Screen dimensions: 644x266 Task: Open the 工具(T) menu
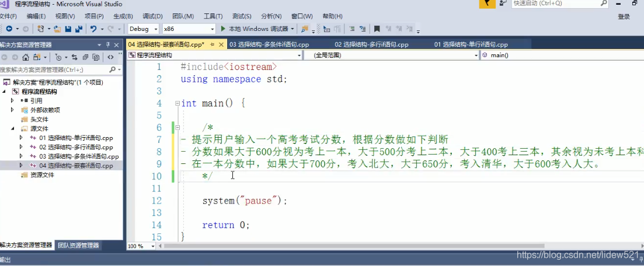[213, 16]
